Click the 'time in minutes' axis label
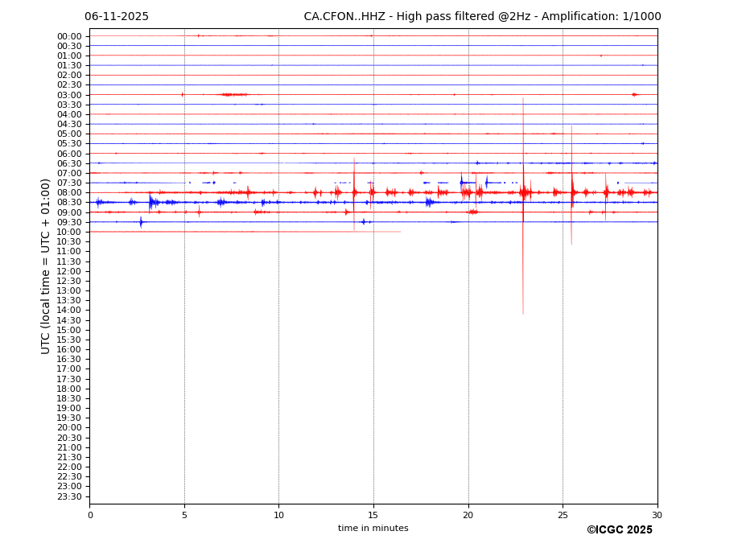This screenshot has width=746, height=560. coord(373,529)
